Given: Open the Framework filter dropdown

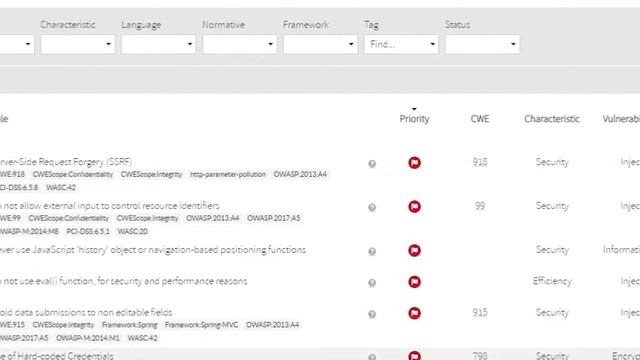Looking at the screenshot, I should coord(320,44).
